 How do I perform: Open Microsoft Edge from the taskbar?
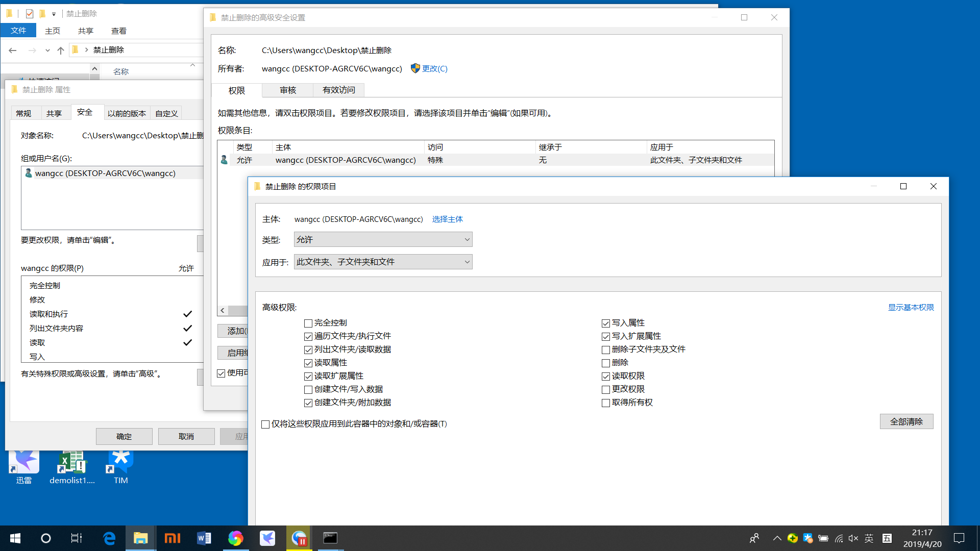click(109, 538)
